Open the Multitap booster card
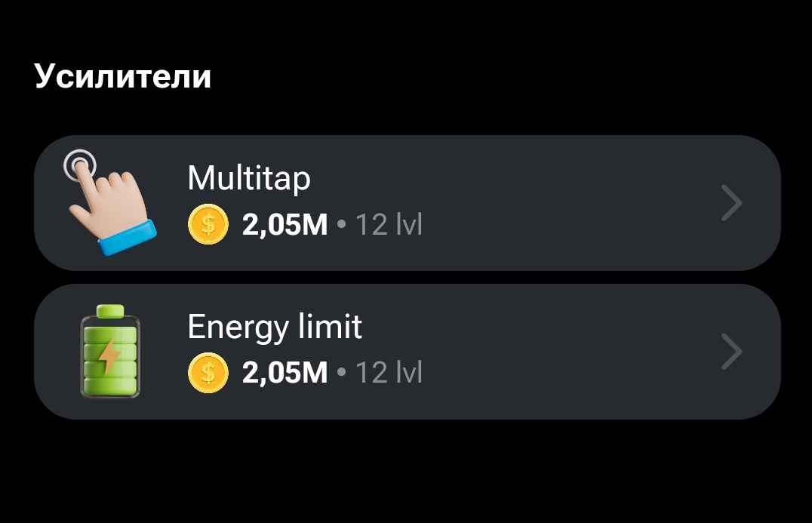812x523 pixels. pyautogui.click(x=407, y=203)
